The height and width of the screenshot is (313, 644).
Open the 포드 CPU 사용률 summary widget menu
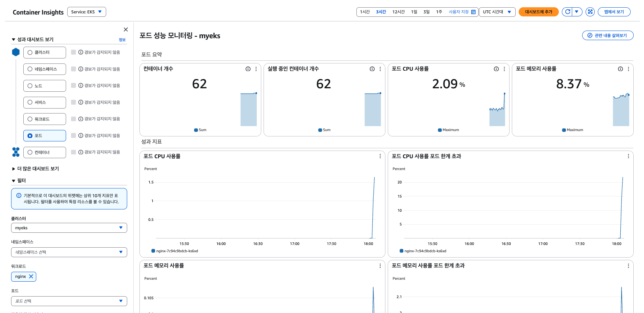504,69
